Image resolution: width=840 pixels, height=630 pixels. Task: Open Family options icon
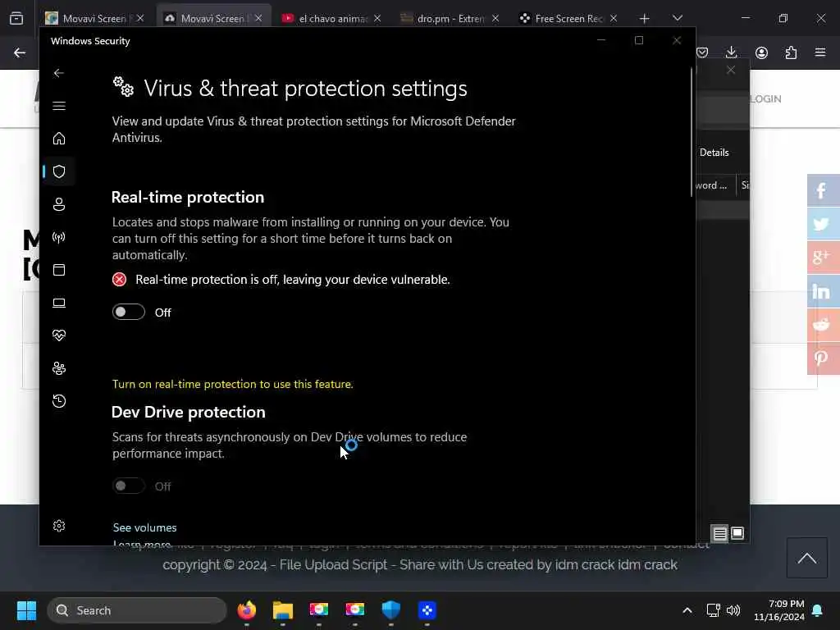(59, 368)
